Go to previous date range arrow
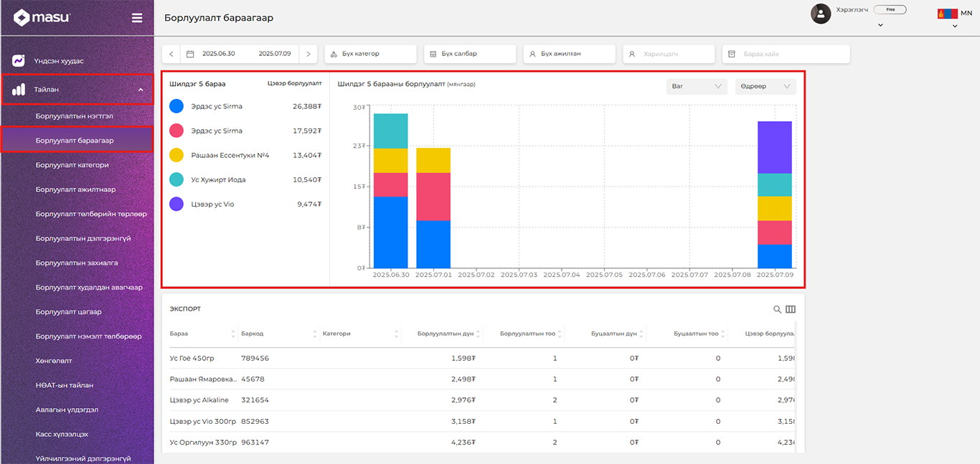 171,54
